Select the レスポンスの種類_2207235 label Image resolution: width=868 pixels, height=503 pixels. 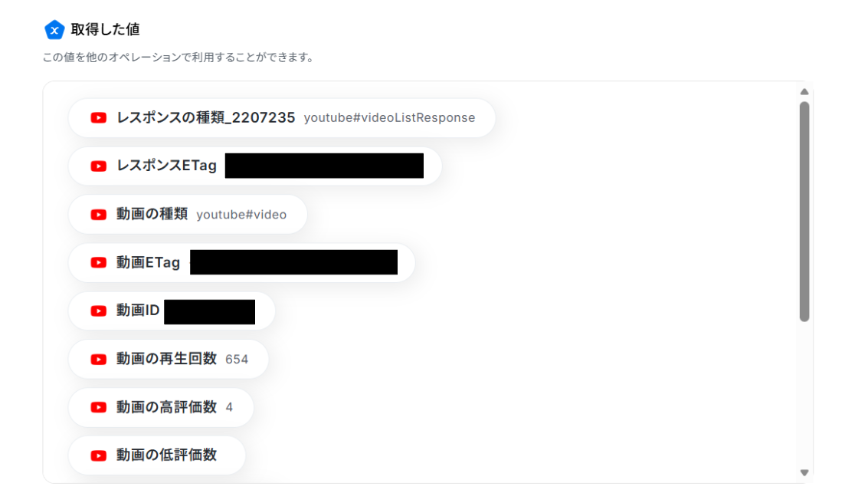pos(205,117)
